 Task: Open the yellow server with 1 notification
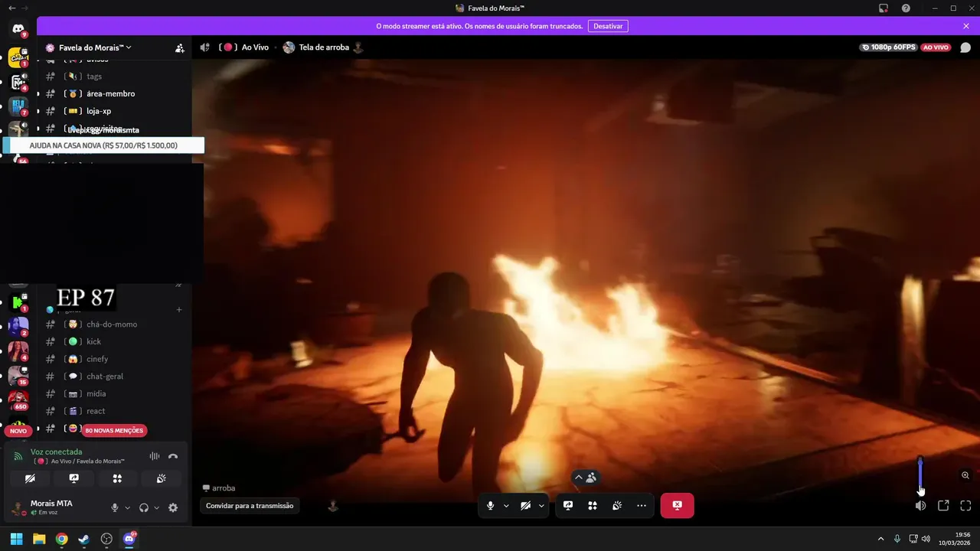[x=18, y=57]
